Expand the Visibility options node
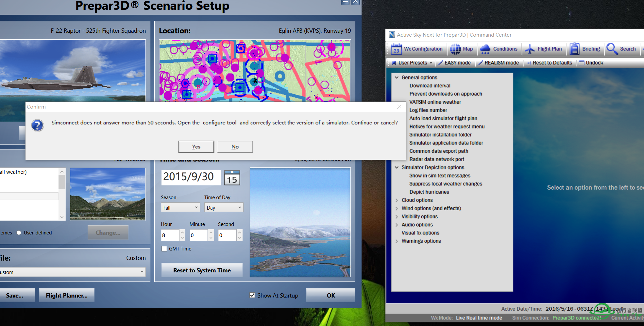The width and height of the screenshot is (644, 326). pyautogui.click(x=397, y=216)
